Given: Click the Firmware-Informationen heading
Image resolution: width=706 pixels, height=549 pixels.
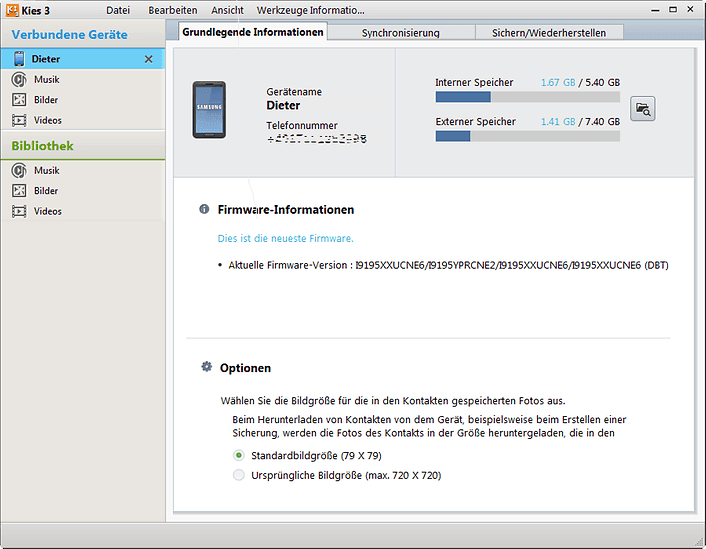Looking at the screenshot, I should (286, 209).
